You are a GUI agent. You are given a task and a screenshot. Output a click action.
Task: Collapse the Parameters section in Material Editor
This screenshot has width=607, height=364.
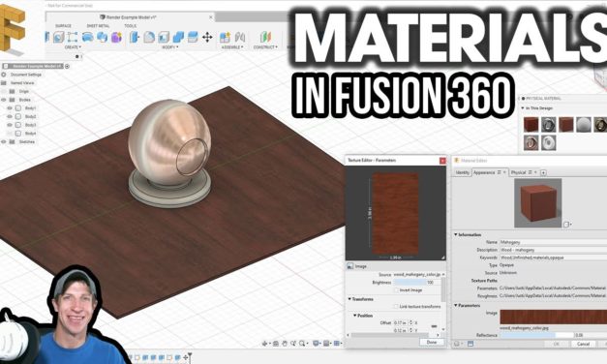(456, 305)
